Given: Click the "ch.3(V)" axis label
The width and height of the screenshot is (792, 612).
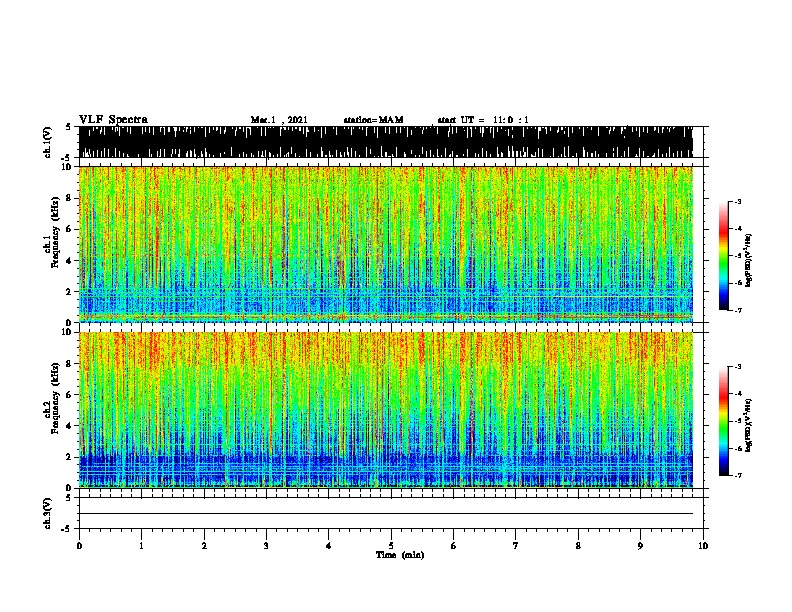Looking at the screenshot, I should click(48, 513).
